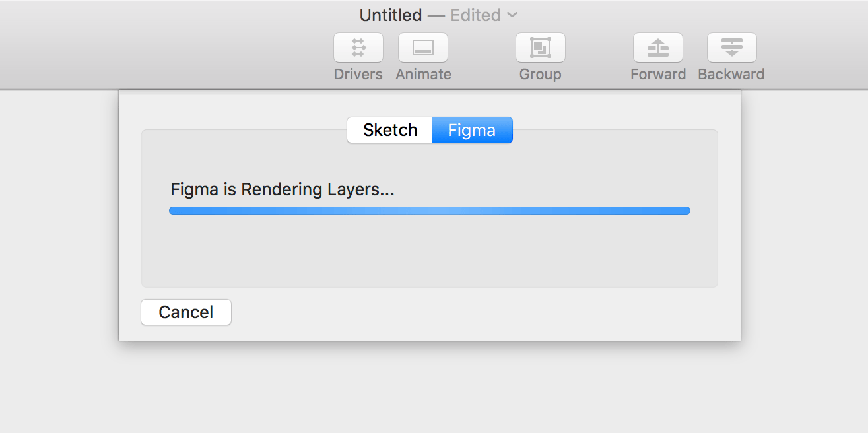This screenshot has width=868, height=433.
Task: Click the "Figma is Rendering Layers..." status text
Action: [x=283, y=190]
